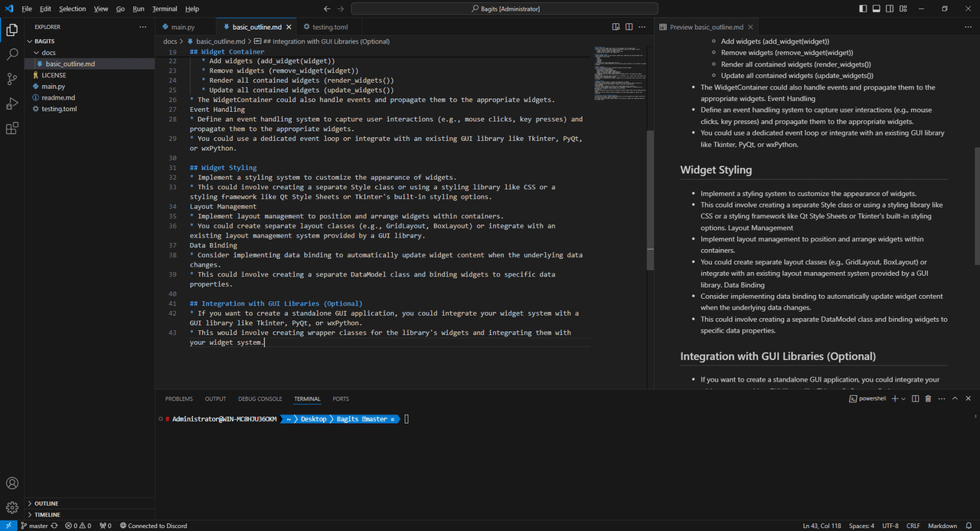Expand the OUTLINE section

pyautogui.click(x=46, y=503)
